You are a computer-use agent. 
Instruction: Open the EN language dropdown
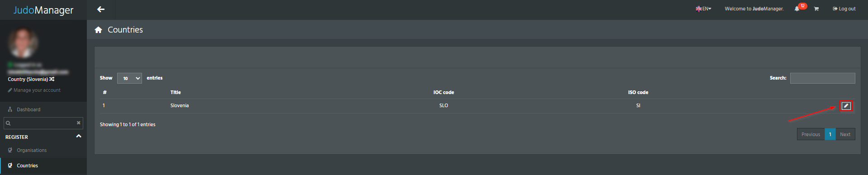pyautogui.click(x=703, y=9)
